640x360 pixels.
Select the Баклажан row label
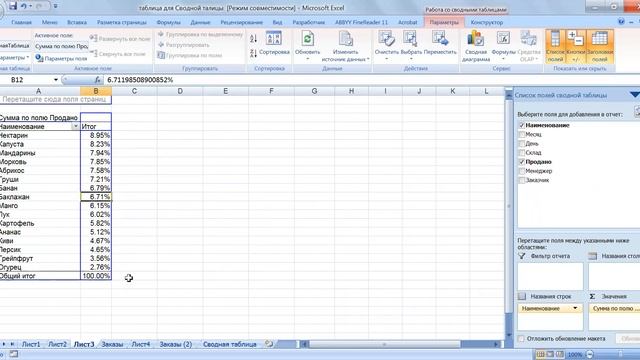tap(40, 197)
